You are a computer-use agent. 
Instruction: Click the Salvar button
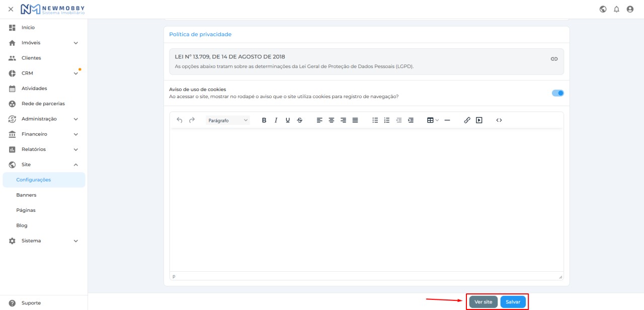[513, 302]
